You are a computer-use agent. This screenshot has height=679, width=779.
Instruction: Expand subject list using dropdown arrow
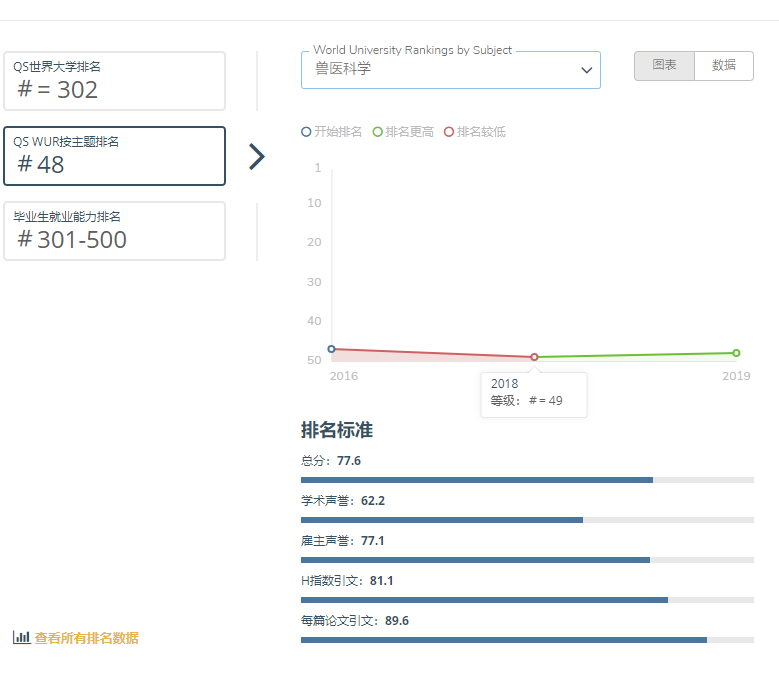click(586, 70)
